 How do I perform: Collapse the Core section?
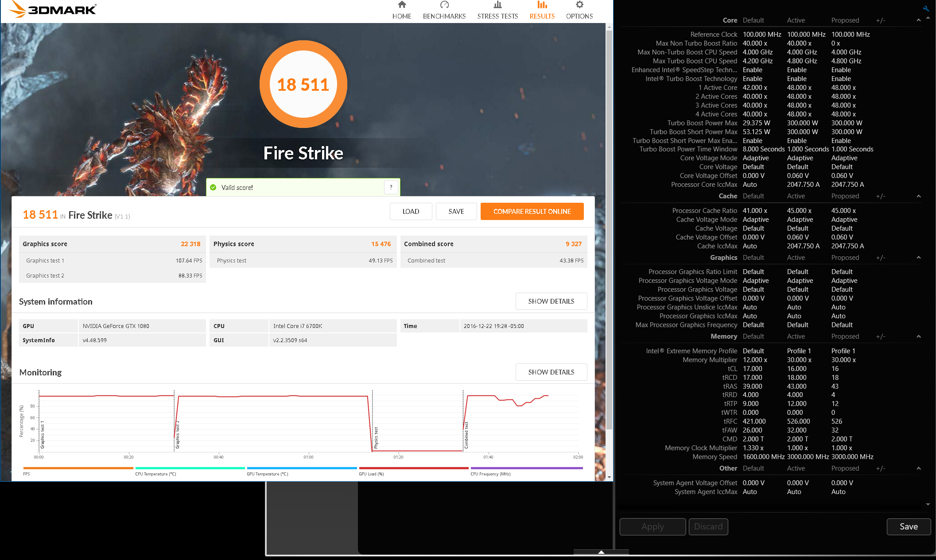[919, 20]
